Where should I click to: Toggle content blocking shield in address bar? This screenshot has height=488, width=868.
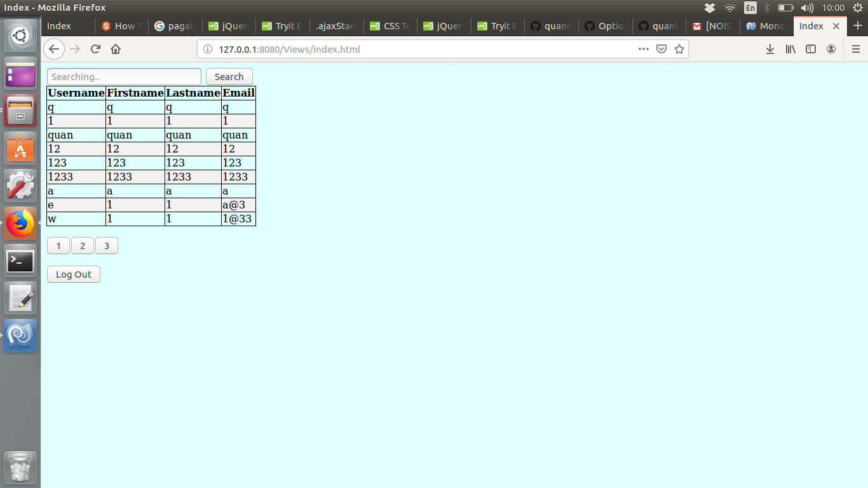pos(661,48)
